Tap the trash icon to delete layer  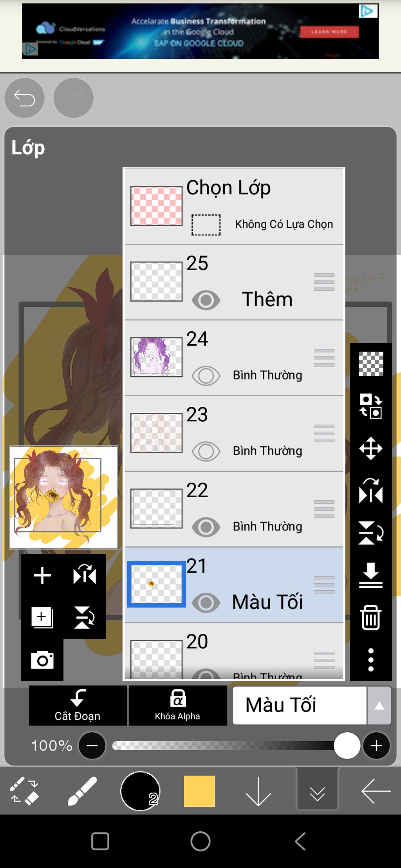(370, 617)
